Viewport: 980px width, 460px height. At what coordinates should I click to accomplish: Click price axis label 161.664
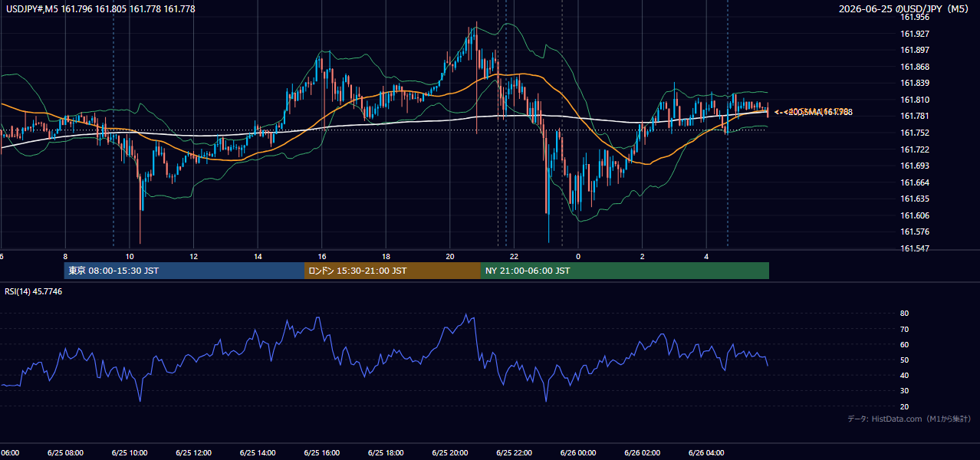tap(915, 182)
